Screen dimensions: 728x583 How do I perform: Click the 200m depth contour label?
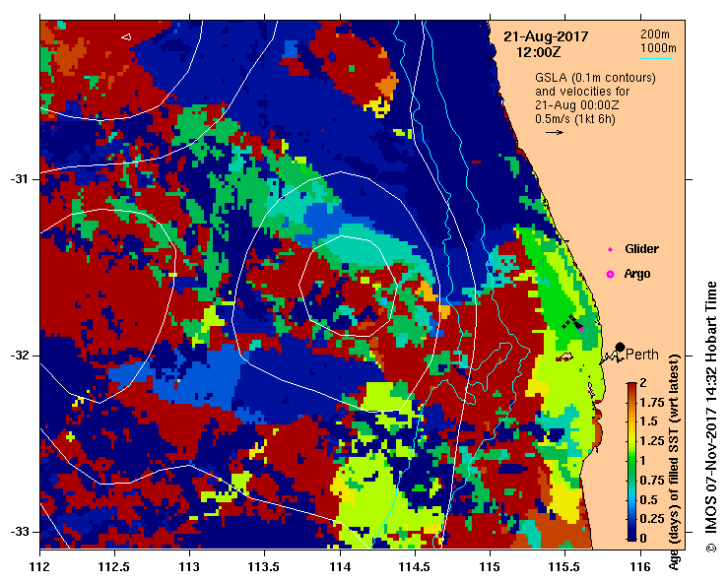(655, 33)
